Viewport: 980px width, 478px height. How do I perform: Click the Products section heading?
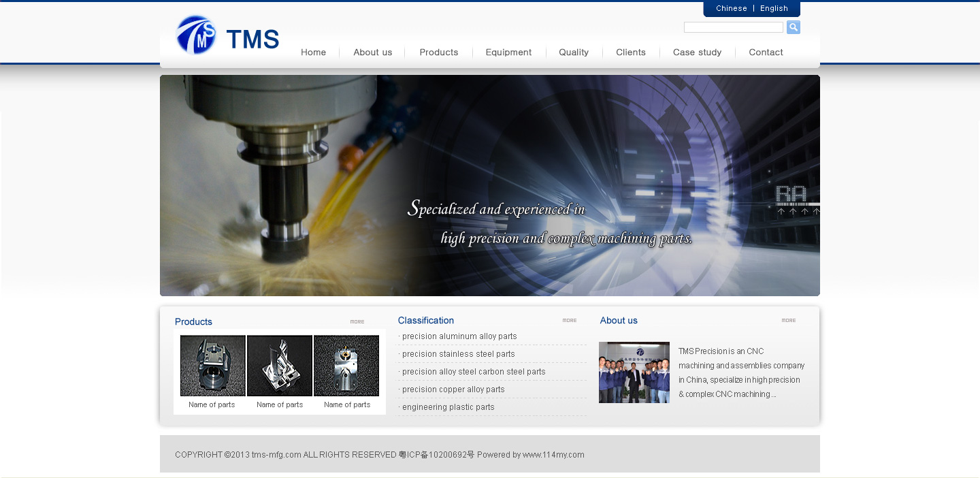(193, 322)
